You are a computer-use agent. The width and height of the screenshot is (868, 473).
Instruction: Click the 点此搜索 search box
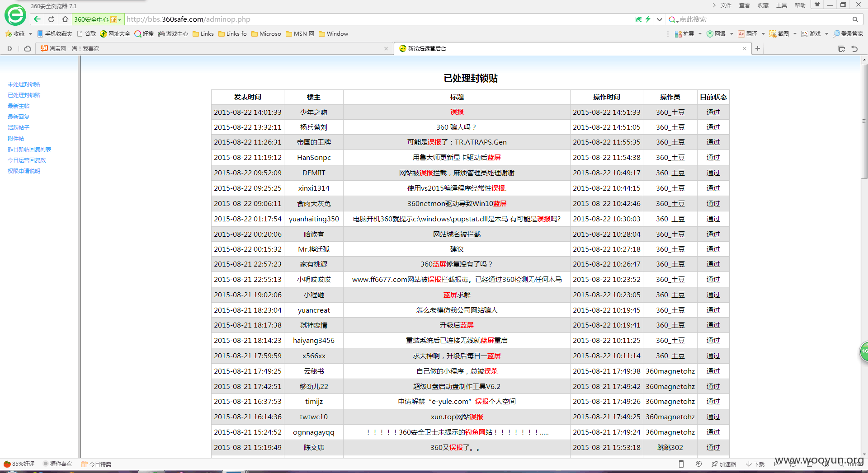coord(764,19)
